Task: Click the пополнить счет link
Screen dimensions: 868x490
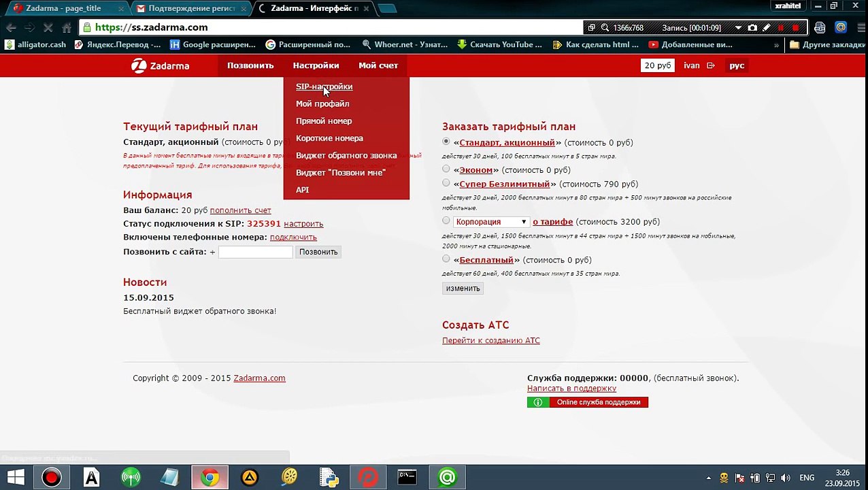Action: pos(240,211)
